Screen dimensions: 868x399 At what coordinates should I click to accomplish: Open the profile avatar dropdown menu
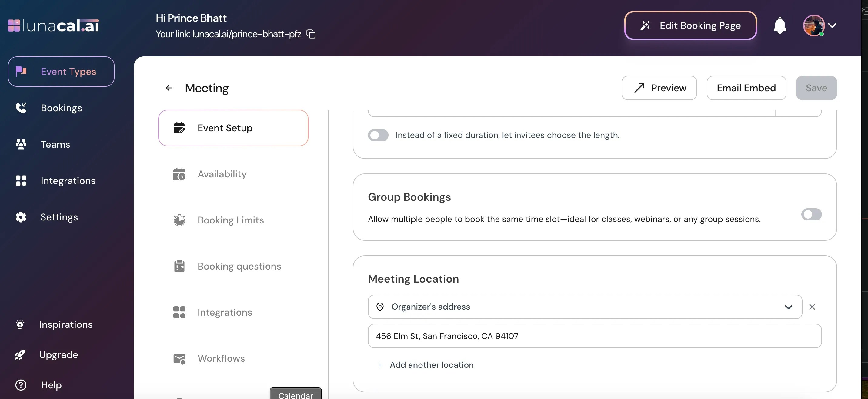[820, 25]
